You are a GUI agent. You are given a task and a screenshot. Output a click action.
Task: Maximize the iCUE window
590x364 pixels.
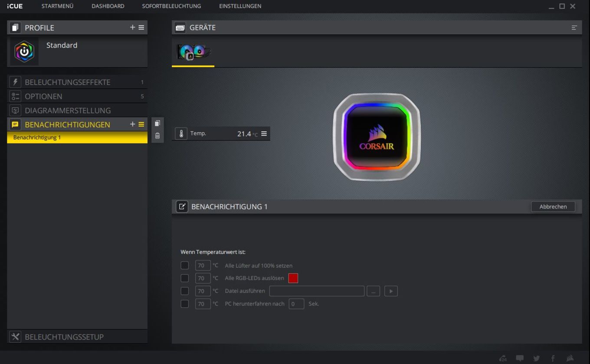(x=562, y=6)
